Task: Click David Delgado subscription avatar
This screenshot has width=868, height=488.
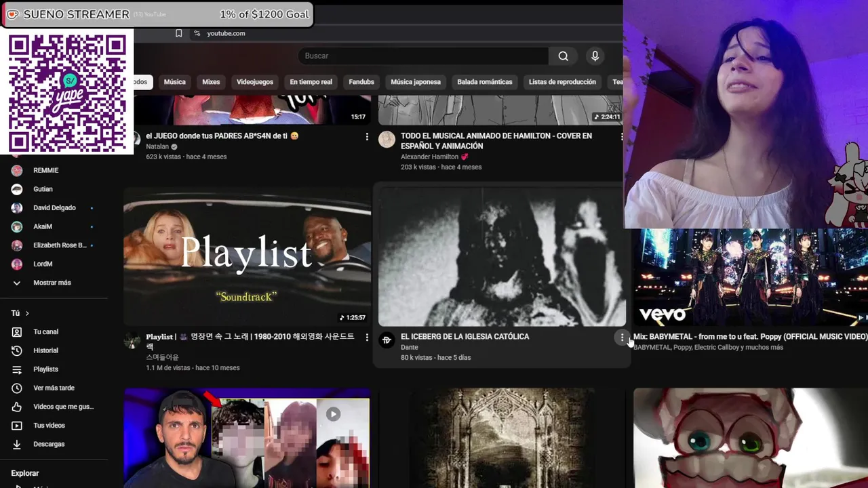Action: pyautogui.click(x=17, y=208)
